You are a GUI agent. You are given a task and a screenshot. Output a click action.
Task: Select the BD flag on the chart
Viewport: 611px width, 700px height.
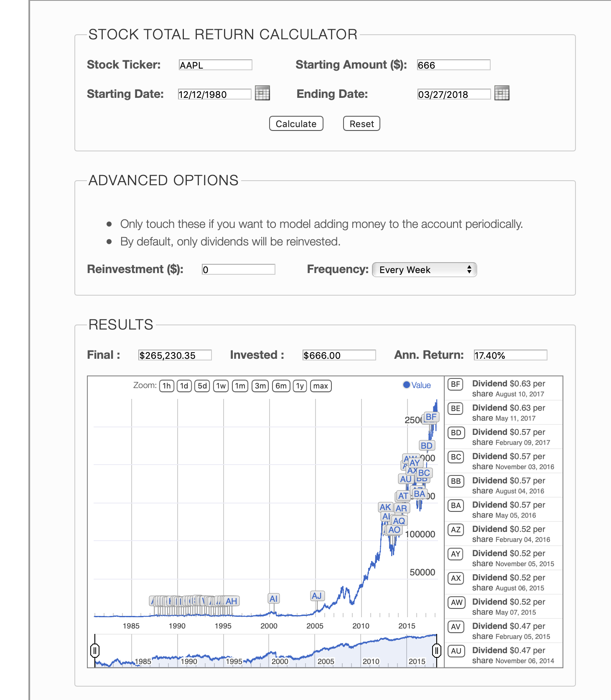pos(427,445)
